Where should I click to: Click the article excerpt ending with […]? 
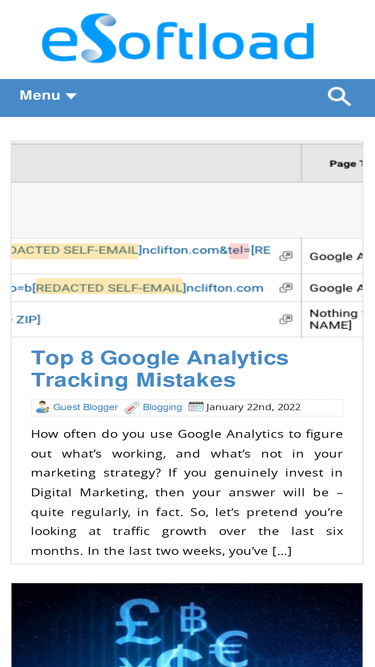click(187, 492)
